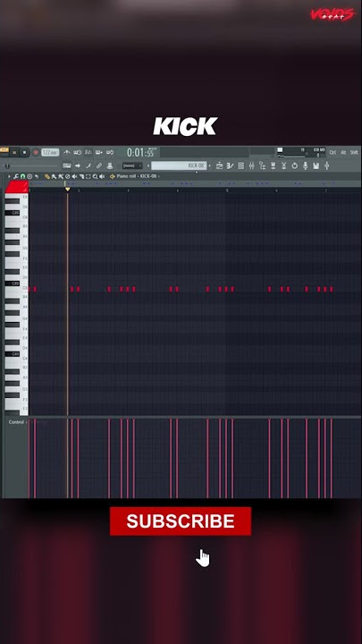
Task: Click the master pitch slider knob
Action: (x=7, y=165)
